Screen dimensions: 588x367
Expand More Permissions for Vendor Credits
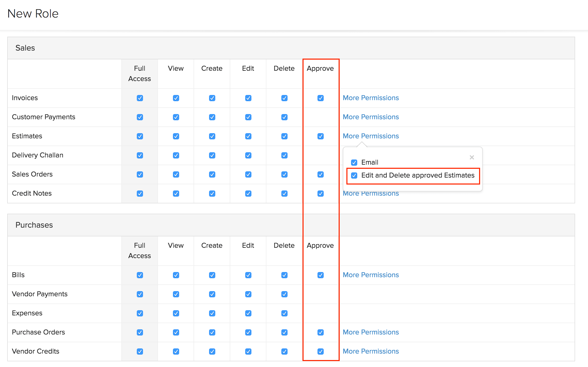[371, 351]
